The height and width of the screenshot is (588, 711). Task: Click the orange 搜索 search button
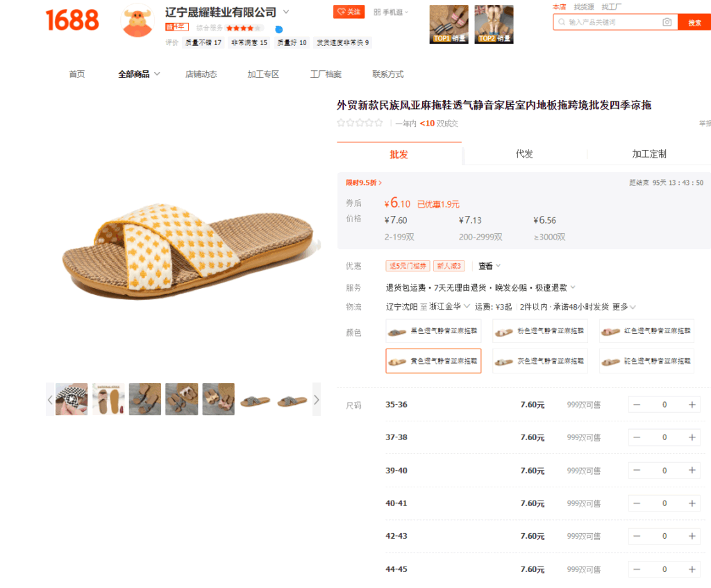[x=694, y=22]
